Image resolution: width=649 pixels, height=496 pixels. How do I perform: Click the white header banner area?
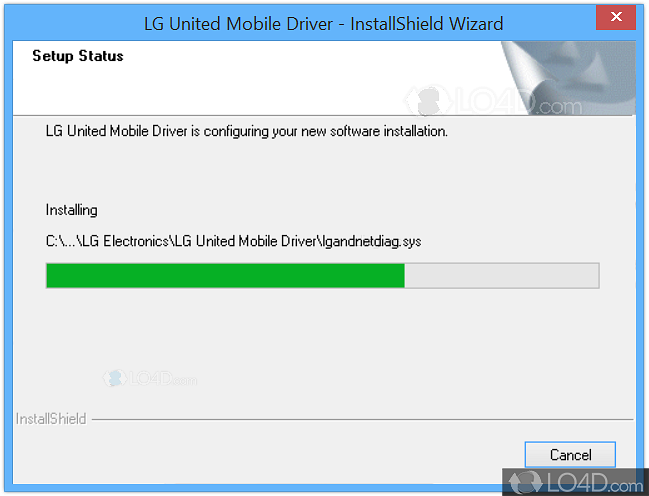[x=257, y=78]
